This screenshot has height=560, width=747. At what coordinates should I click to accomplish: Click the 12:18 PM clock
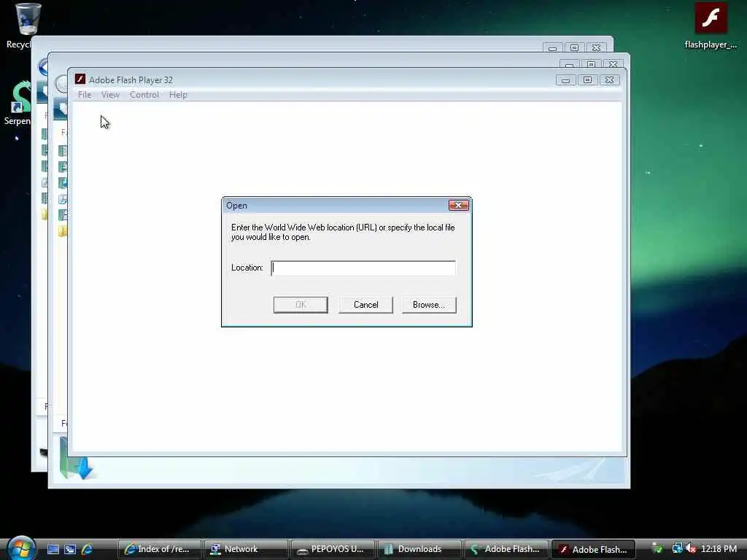click(719, 549)
